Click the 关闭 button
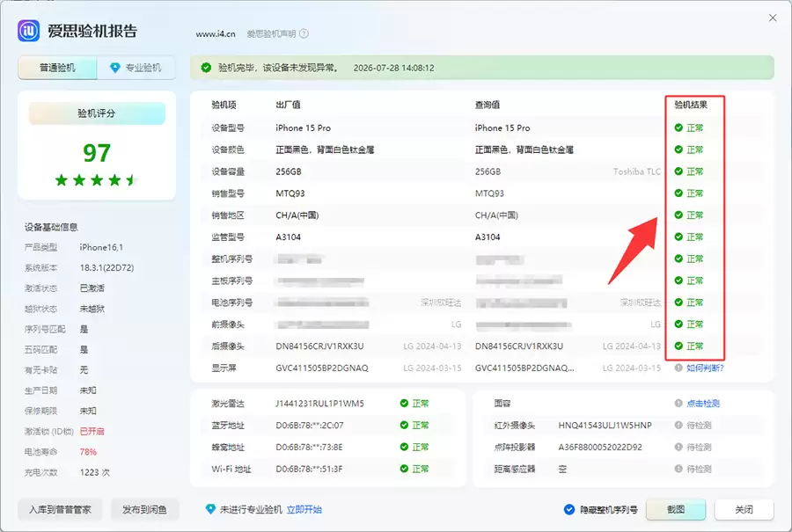This screenshot has width=792, height=532. [744, 509]
